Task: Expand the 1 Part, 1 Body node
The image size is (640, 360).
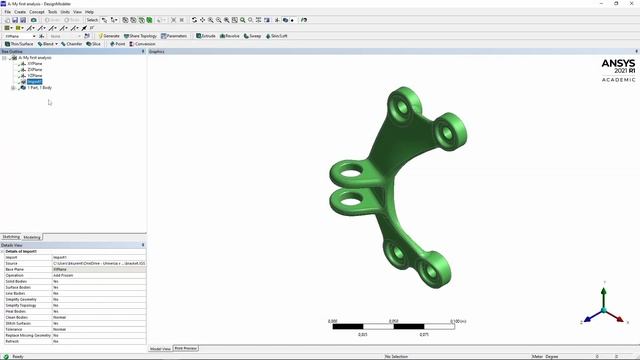Action: pos(13,88)
